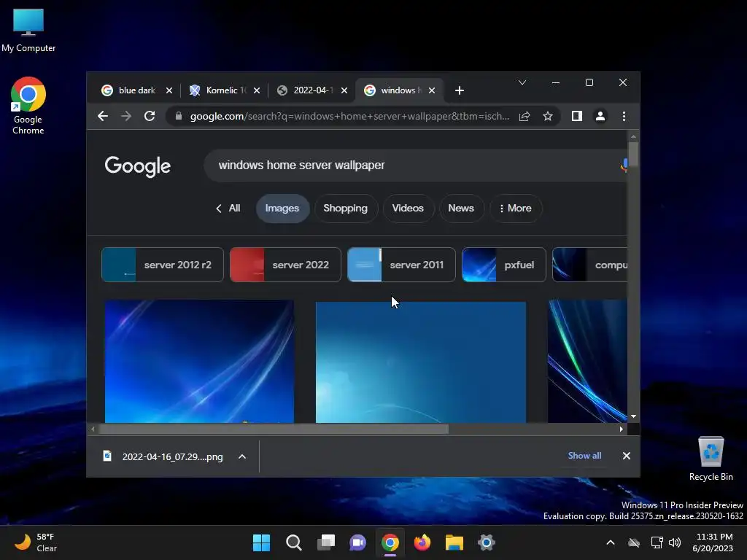
Task: Open the weather widget showing 58°F
Action: tap(36, 542)
